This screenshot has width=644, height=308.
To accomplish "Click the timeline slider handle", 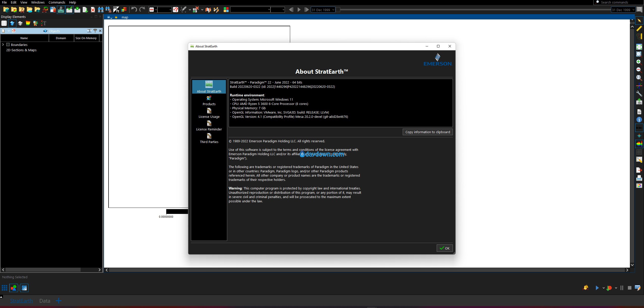I will coord(338,10).
